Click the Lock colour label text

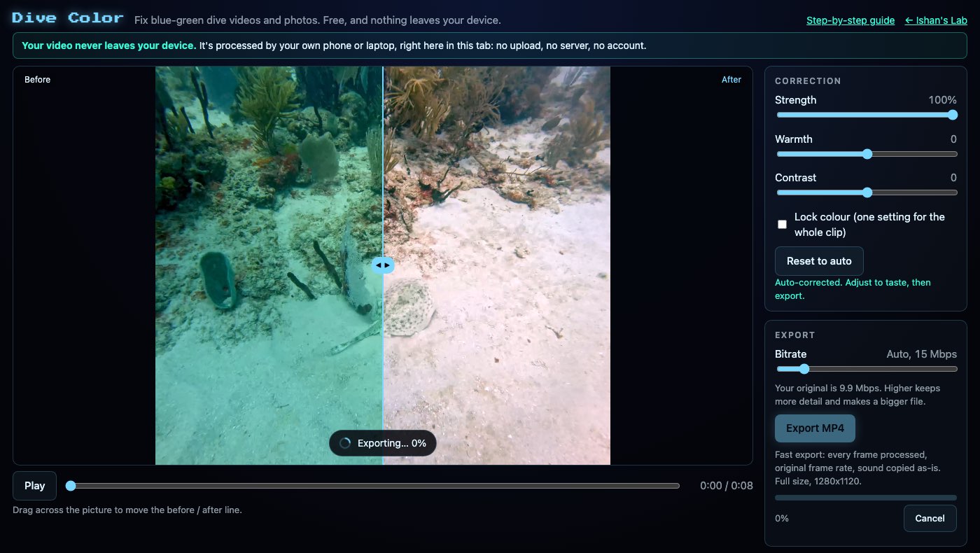click(869, 225)
